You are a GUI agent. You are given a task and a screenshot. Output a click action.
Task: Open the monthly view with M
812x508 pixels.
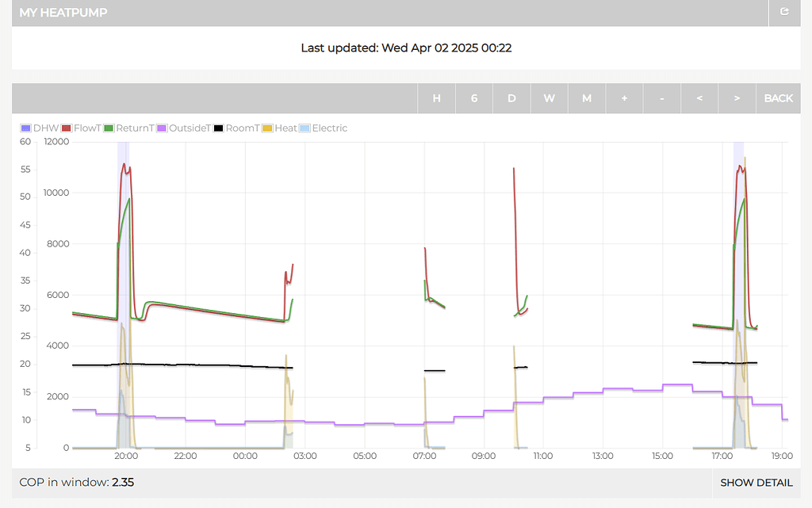587,98
